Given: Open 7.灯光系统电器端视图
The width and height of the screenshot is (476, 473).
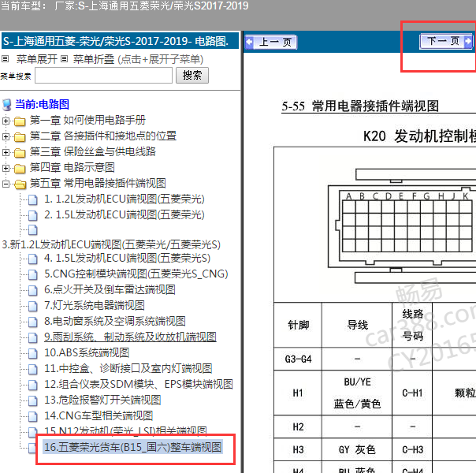Looking at the screenshot, I should (x=95, y=306).
